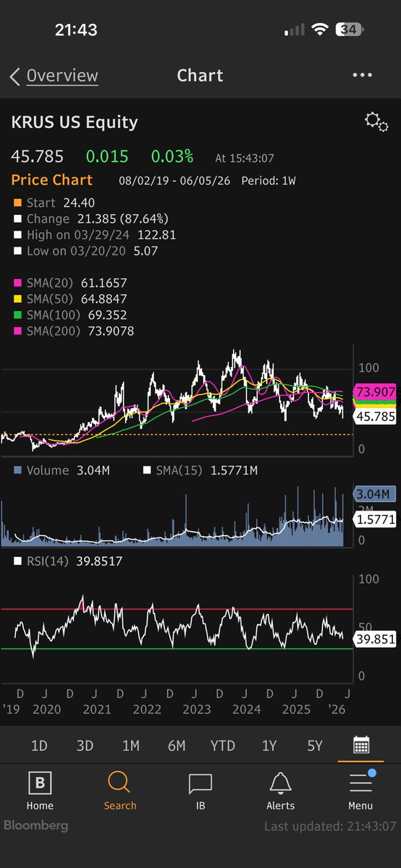Select the 5Y period tab
Screen dimensions: 401x868
pyautogui.click(x=314, y=746)
